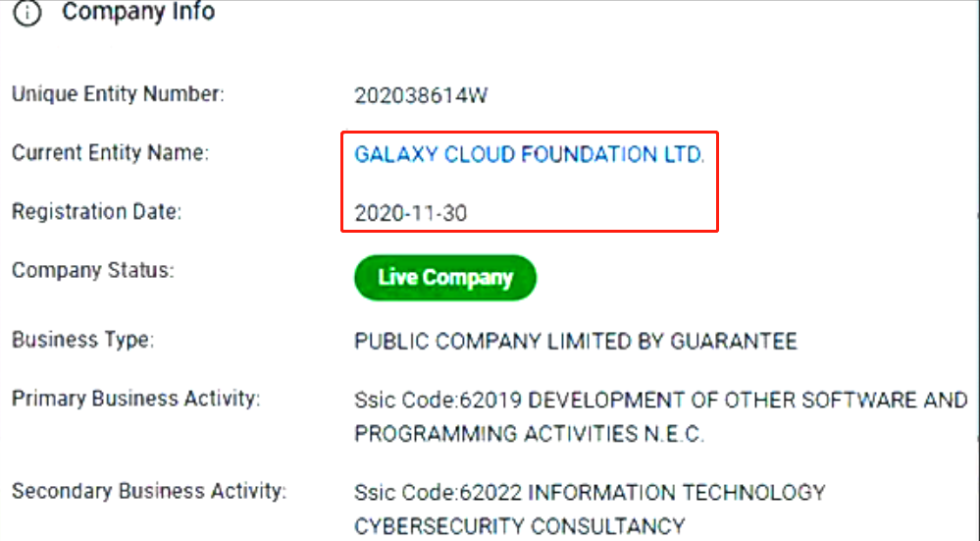The height and width of the screenshot is (541, 980).
Task: Click the registration date 2020-11-30
Action: click(411, 213)
